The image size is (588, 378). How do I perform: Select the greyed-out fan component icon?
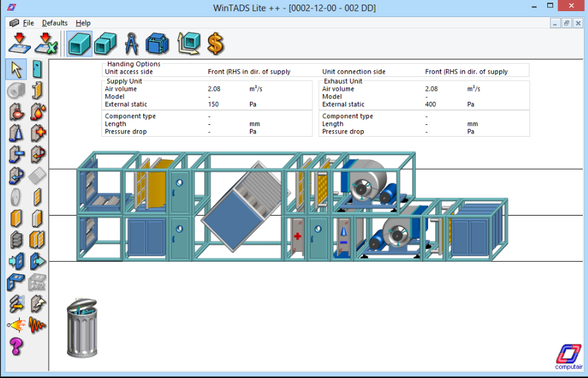[16, 91]
